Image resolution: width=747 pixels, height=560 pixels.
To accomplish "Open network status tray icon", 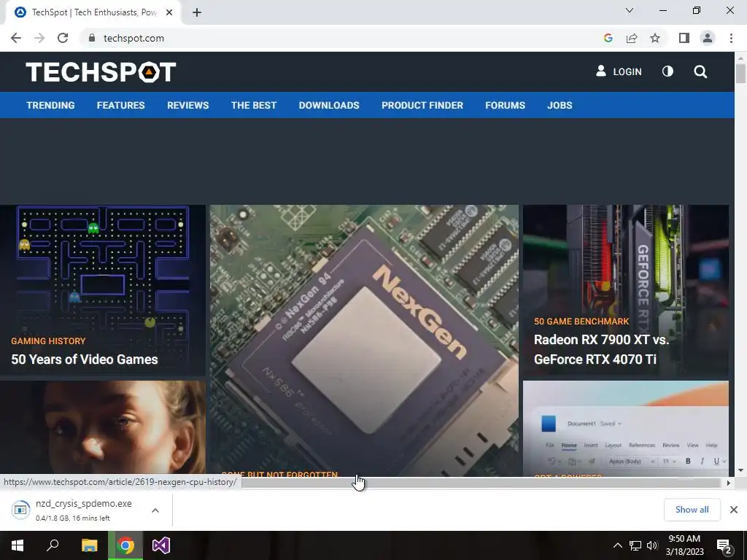I will (635, 545).
